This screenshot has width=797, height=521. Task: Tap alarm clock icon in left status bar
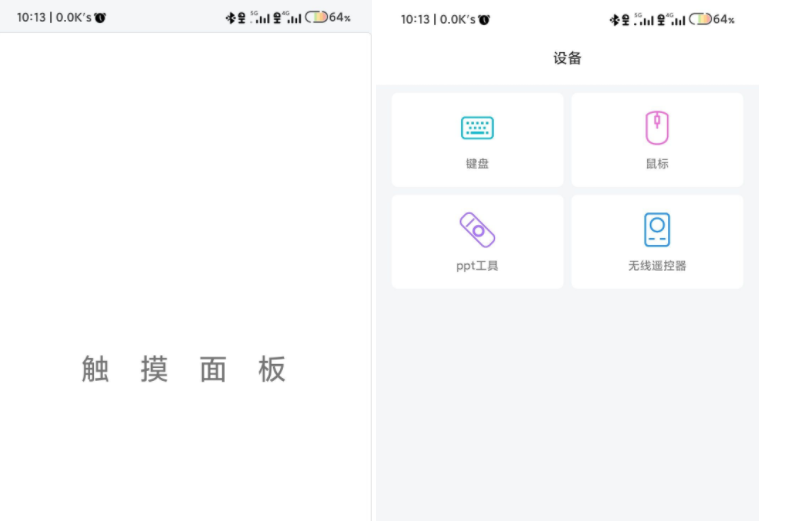point(100,18)
